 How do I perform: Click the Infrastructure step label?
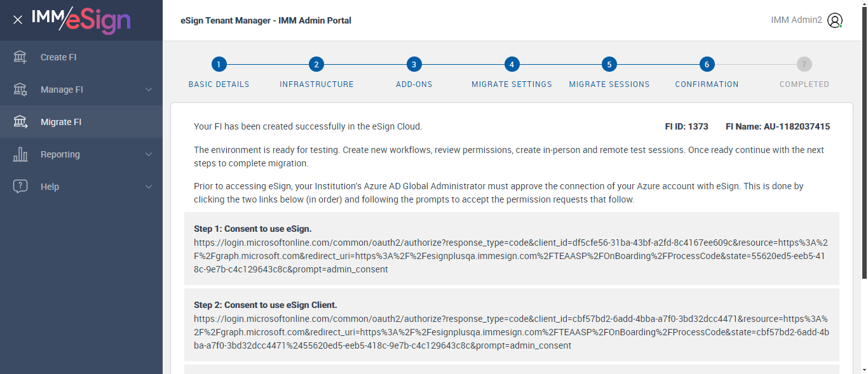pyautogui.click(x=316, y=84)
